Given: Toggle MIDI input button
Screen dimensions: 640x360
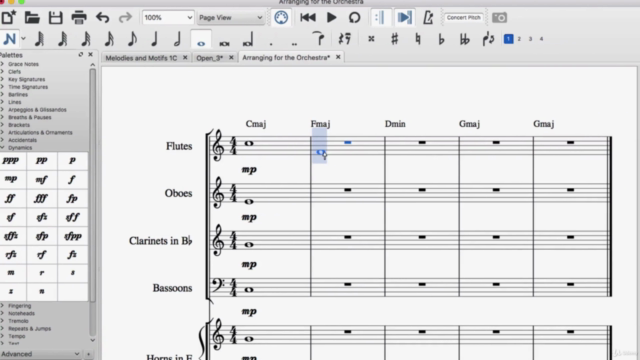Looking at the screenshot, I should (x=281, y=18).
